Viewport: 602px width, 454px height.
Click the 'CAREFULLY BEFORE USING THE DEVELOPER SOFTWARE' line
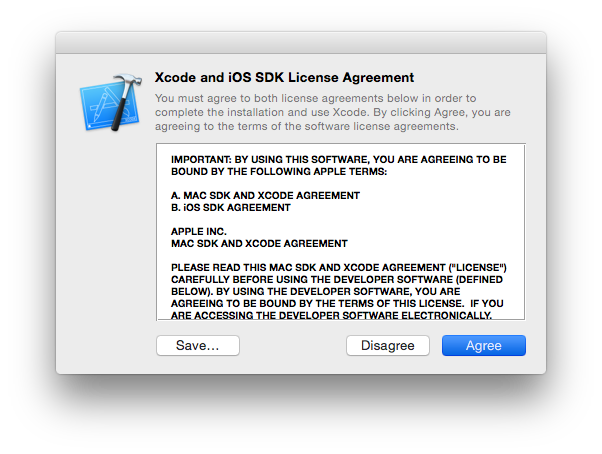pyautogui.click(x=337, y=279)
